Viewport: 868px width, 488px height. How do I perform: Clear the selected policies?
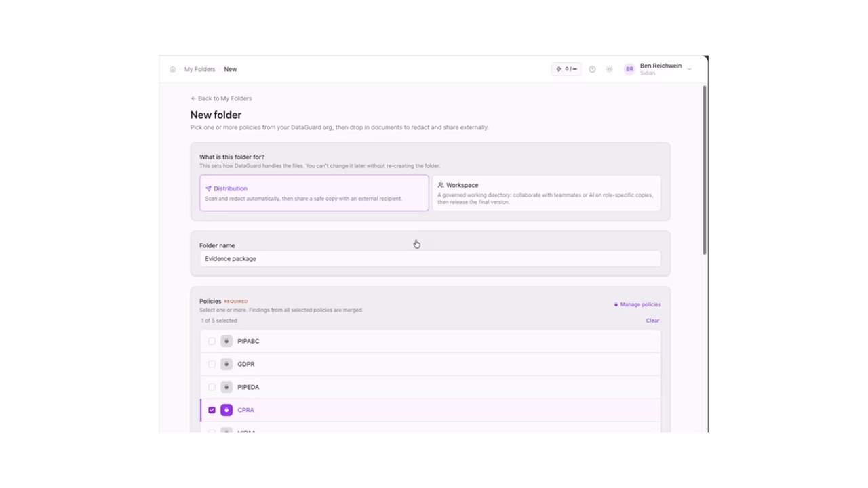pos(652,321)
